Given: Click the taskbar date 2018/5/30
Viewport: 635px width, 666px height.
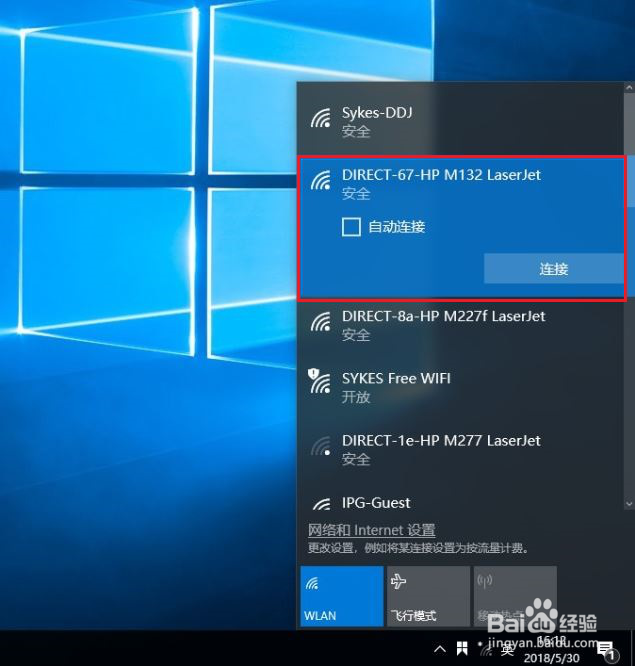Looking at the screenshot, I should [551, 658].
